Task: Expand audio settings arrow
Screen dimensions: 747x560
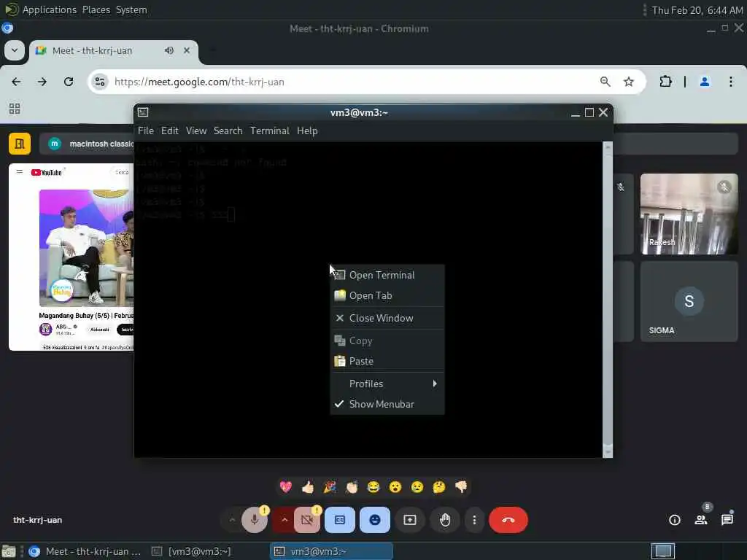Action: 232,520
